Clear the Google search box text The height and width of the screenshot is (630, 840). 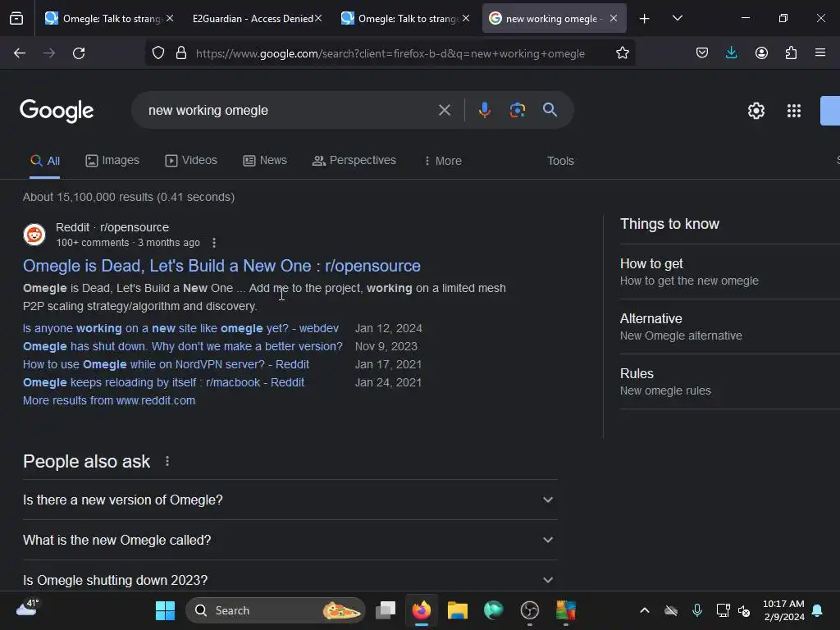[x=444, y=111]
